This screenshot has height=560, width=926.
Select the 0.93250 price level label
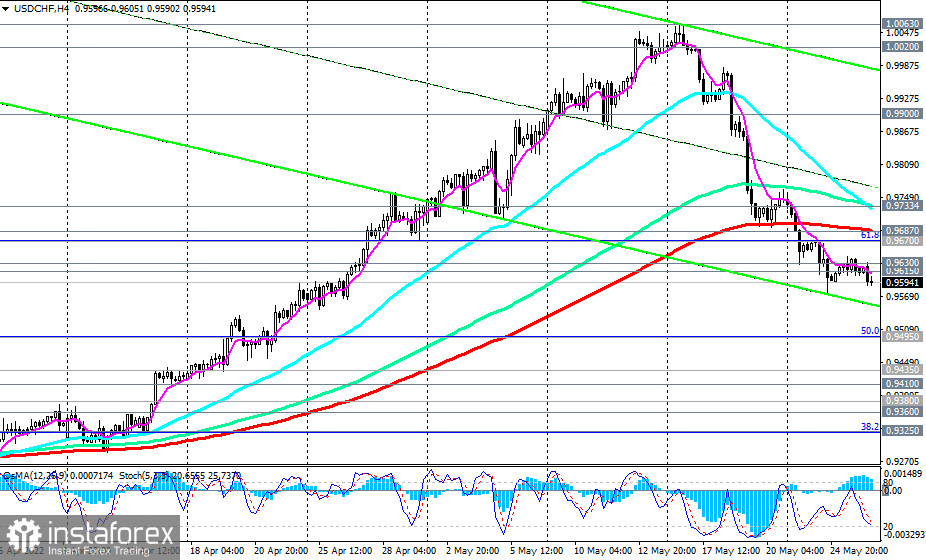[902, 431]
